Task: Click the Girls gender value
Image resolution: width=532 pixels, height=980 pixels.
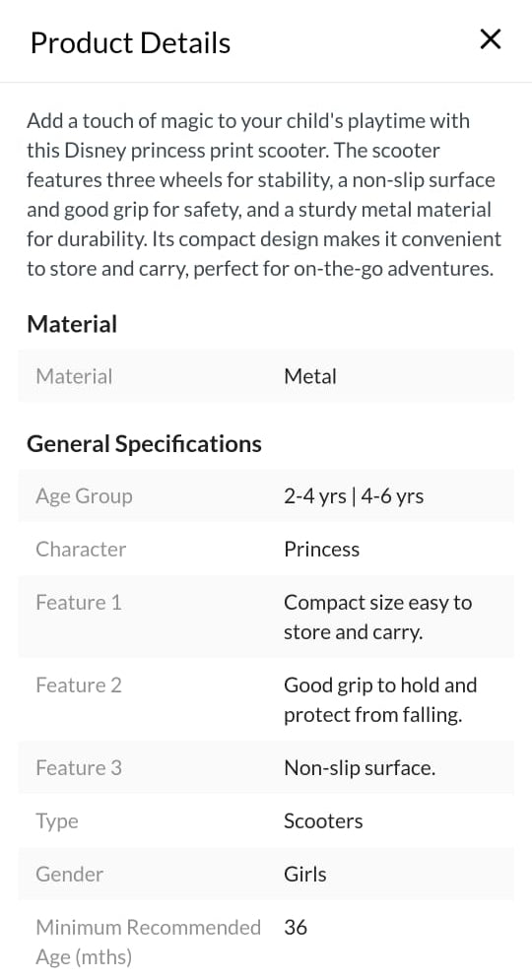Action: click(305, 874)
